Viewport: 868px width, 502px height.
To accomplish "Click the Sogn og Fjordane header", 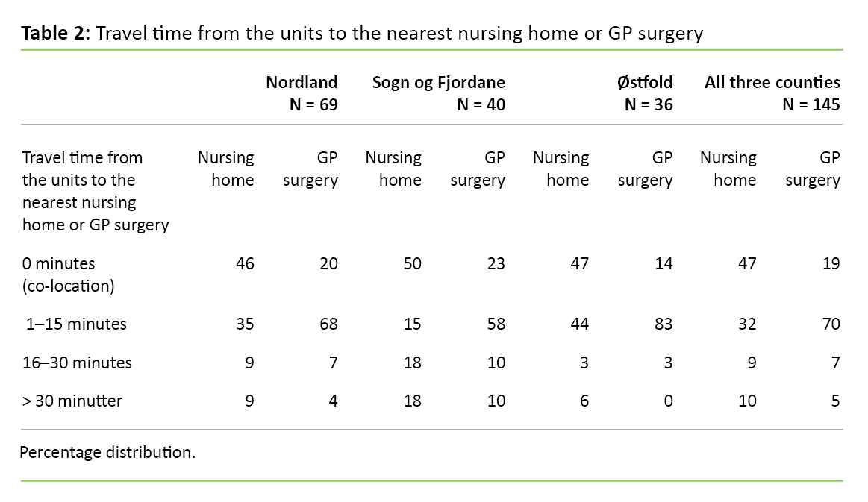I will 438,82.
